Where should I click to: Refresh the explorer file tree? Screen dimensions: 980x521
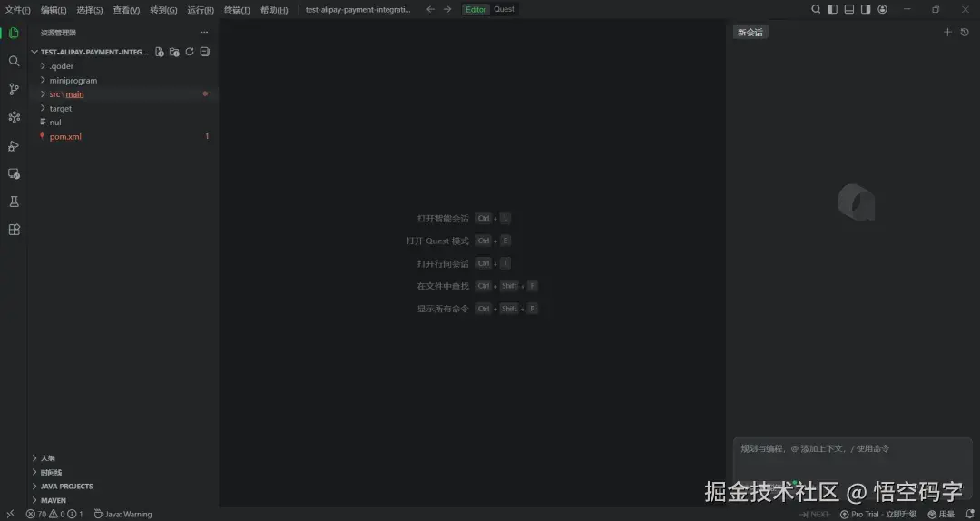click(190, 52)
